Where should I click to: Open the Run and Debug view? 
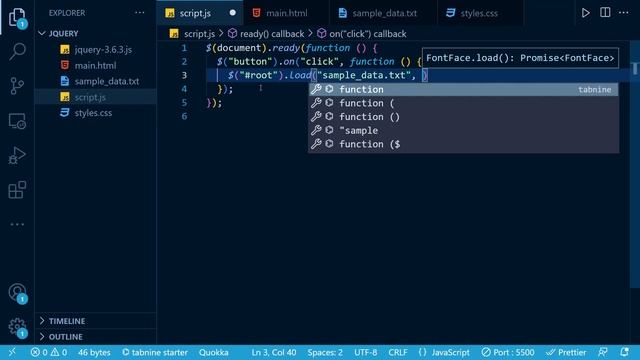(x=17, y=156)
